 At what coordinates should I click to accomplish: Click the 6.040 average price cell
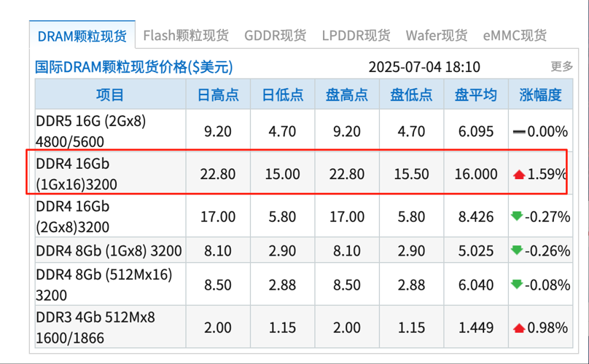476,285
